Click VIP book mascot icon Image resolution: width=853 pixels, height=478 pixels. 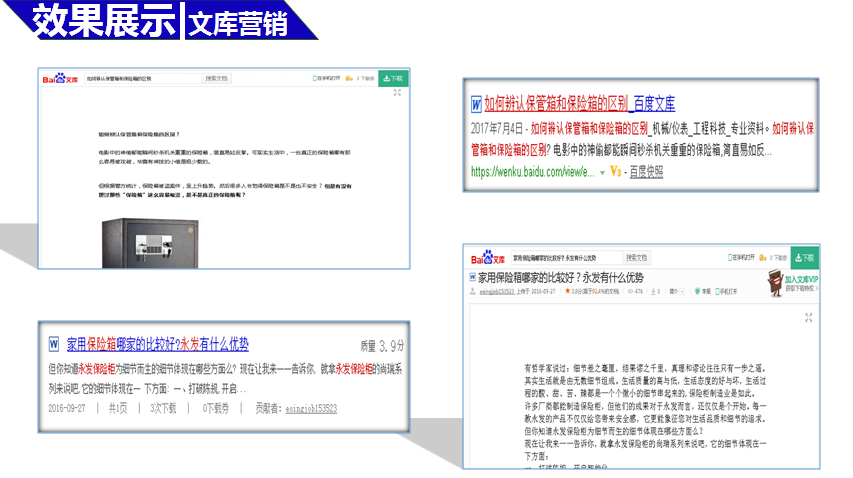[775, 283]
